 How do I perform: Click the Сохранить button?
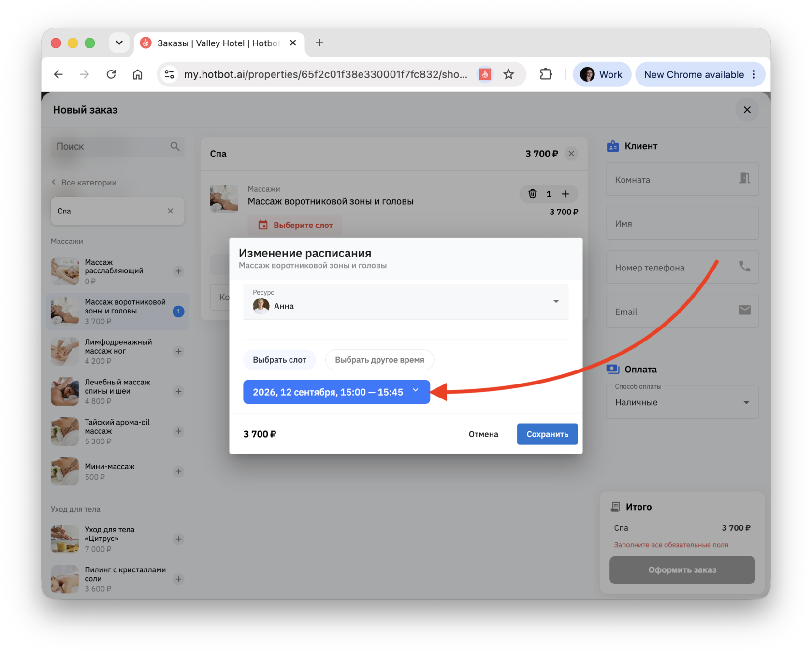pyautogui.click(x=547, y=434)
